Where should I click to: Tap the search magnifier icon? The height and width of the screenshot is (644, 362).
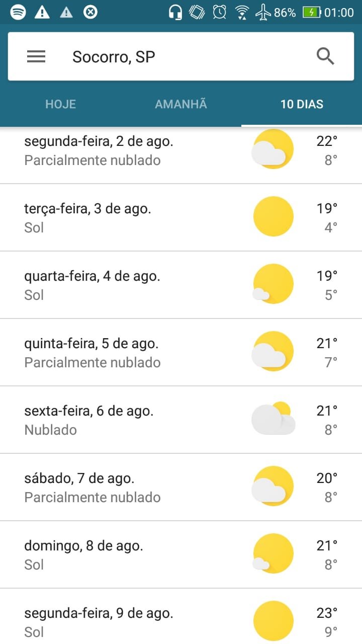(325, 57)
